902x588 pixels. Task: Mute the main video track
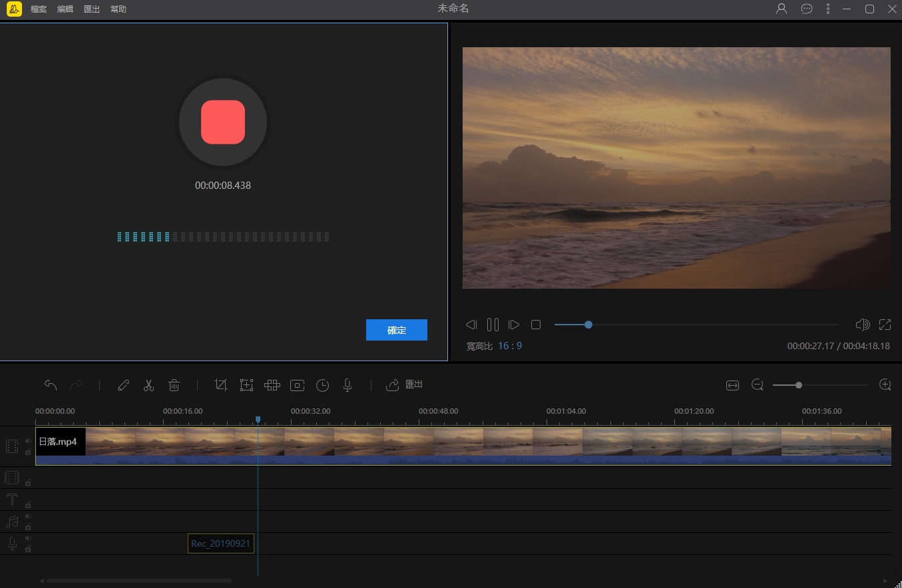tap(28, 440)
